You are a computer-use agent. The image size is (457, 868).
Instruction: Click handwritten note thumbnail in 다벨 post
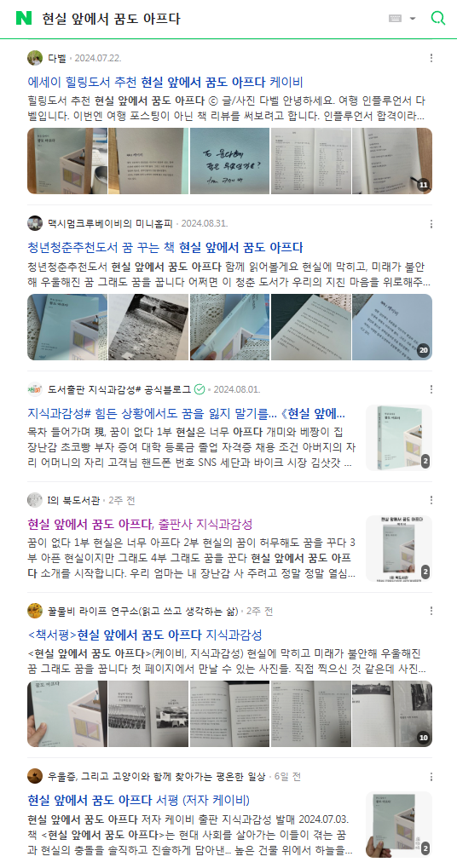coord(229,161)
